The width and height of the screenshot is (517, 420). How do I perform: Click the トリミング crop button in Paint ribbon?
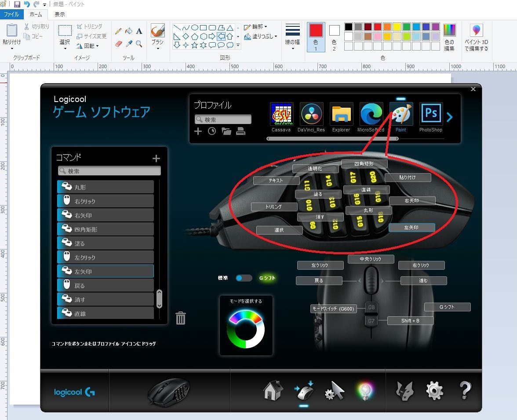click(x=89, y=27)
